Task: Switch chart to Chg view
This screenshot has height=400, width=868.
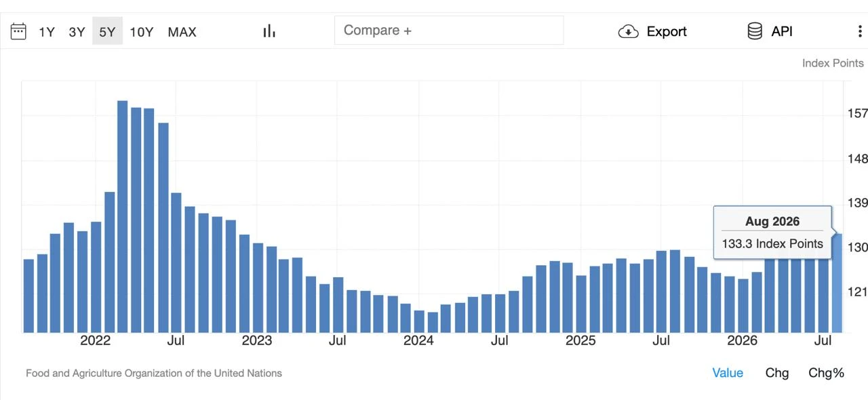Action: point(777,373)
